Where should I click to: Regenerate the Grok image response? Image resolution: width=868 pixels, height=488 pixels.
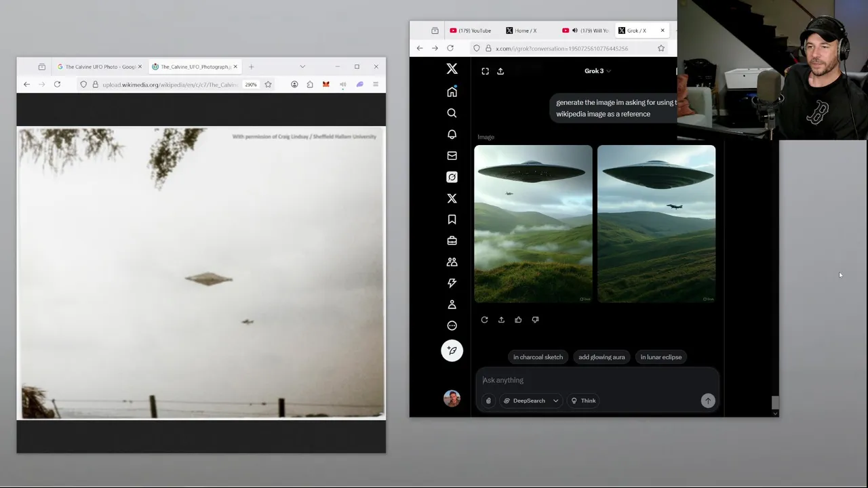tap(484, 320)
